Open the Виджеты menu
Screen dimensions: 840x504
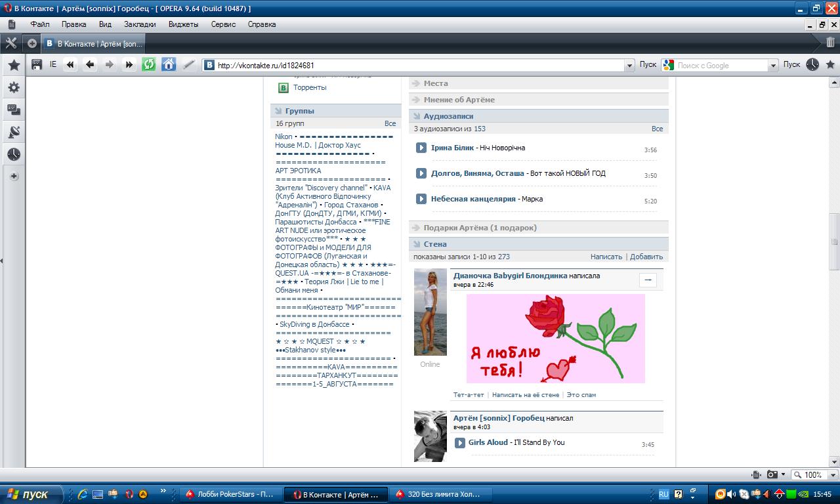pyautogui.click(x=183, y=24)
